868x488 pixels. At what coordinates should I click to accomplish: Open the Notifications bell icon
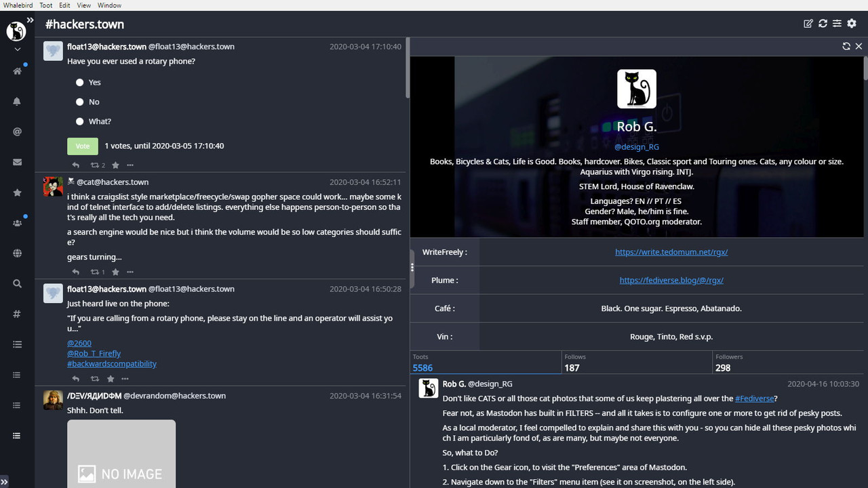click(x=17, y=101)
